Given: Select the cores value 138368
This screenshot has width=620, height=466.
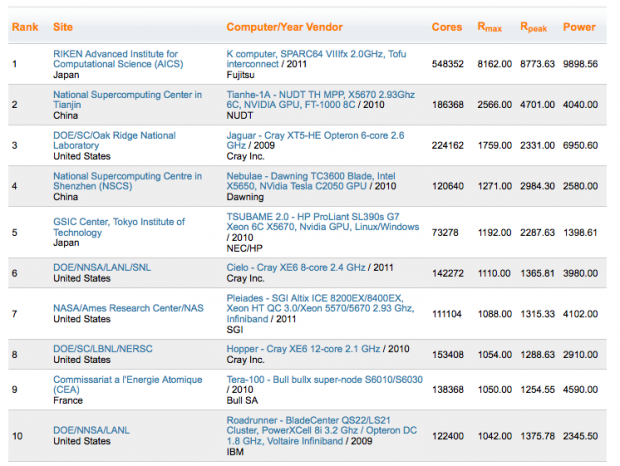Looking at the screenshot, I should click(x=448, y=390).
